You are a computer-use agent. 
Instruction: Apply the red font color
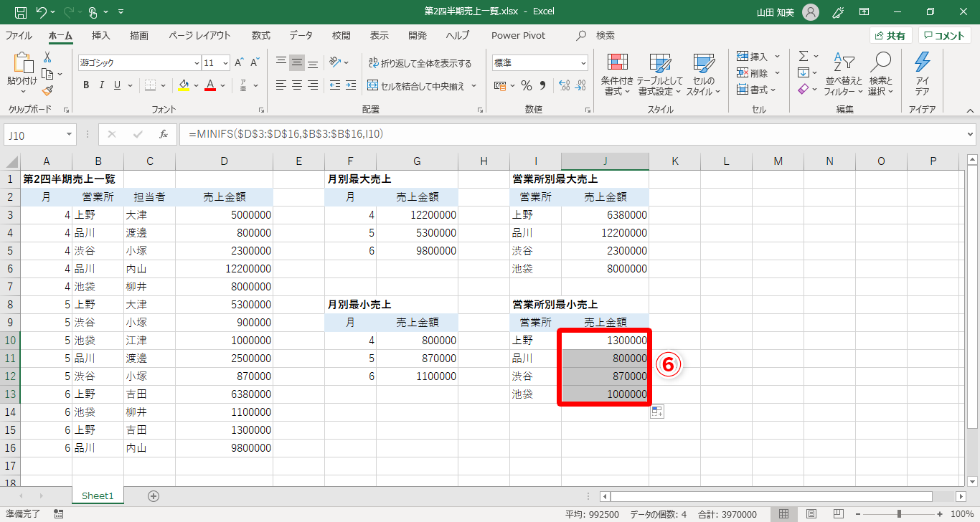(x=210, y=85)
